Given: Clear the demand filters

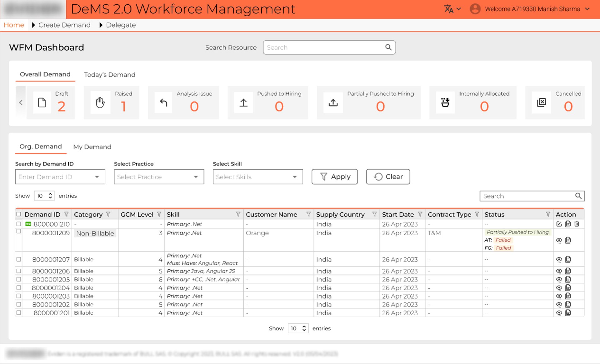Looking at the screenshot, I should pos(388,177).
